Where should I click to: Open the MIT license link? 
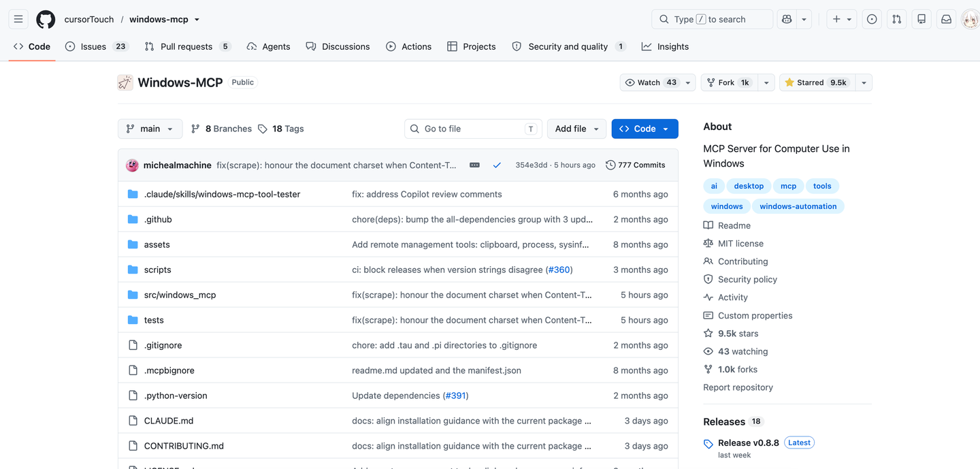click(x=740, y=244)
